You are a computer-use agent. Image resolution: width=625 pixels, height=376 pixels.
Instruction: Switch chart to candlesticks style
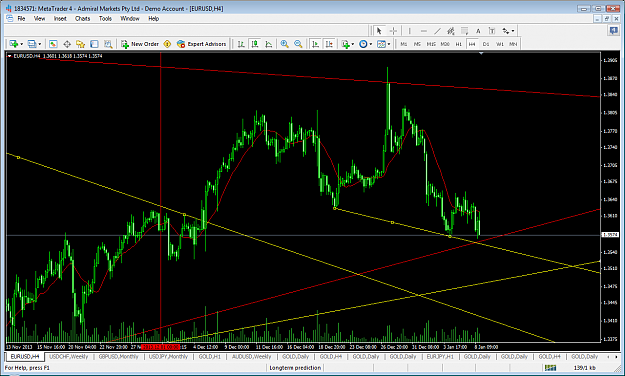click(x=255, y=44)
